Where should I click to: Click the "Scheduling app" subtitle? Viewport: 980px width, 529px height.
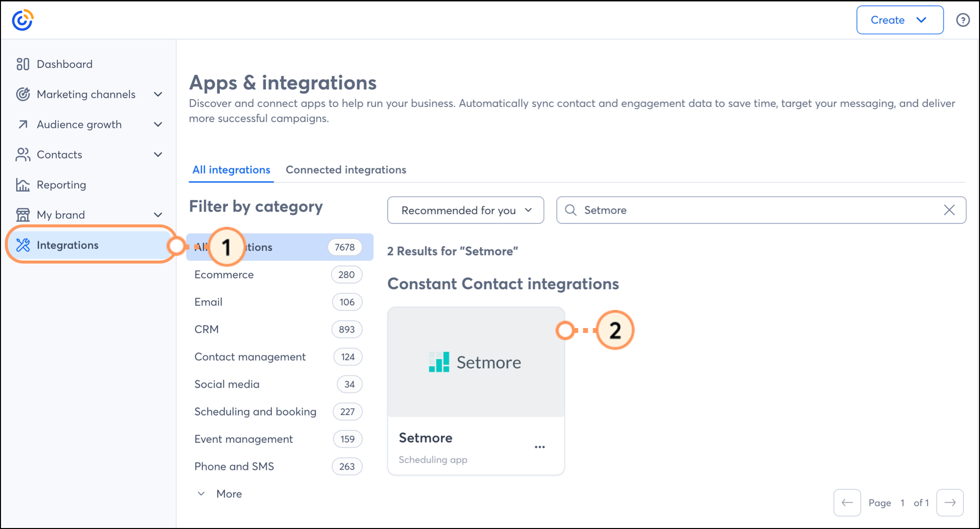tap(433, 460)
